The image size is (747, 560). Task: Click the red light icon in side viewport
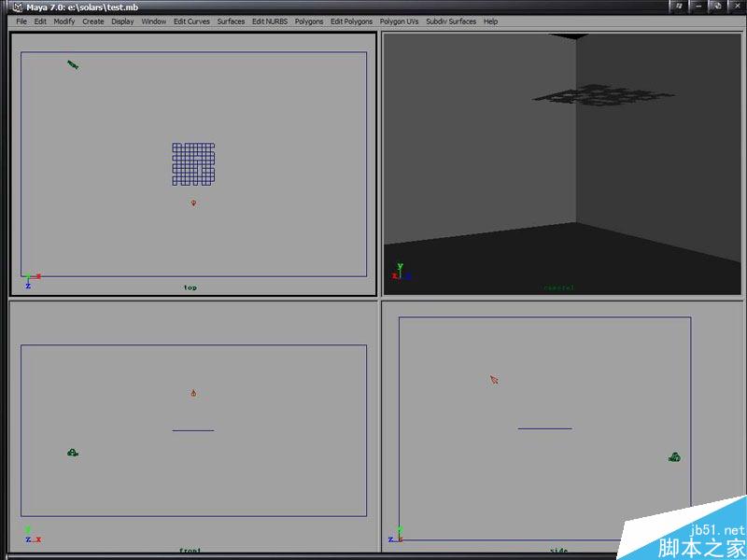pos(493,379)
